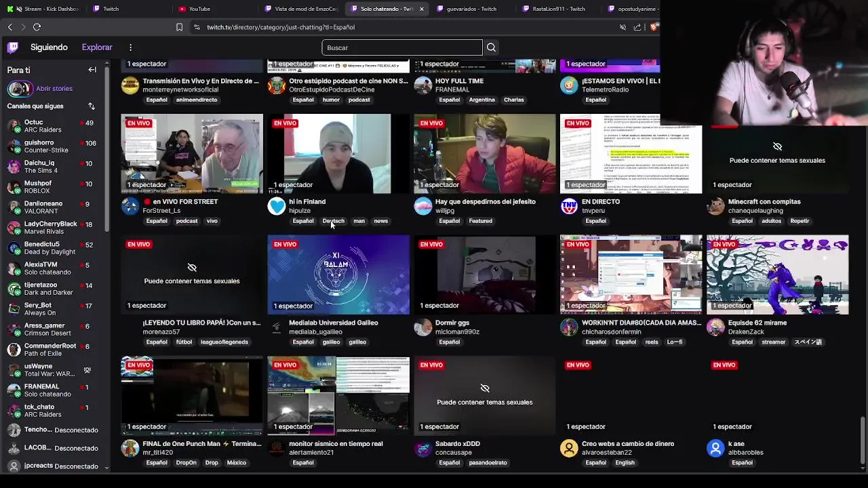Click the English tag under alvaroesteban22
Image resolution: width=868 pixels, height=488 pixels.
pos(625,463)
